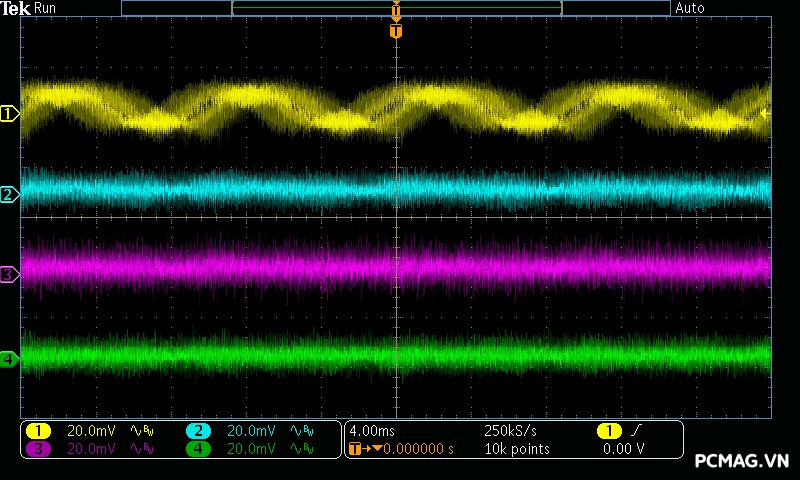Open the channel 1 20.0mV scale readout

pyautogui.click(x=91, y=430)
